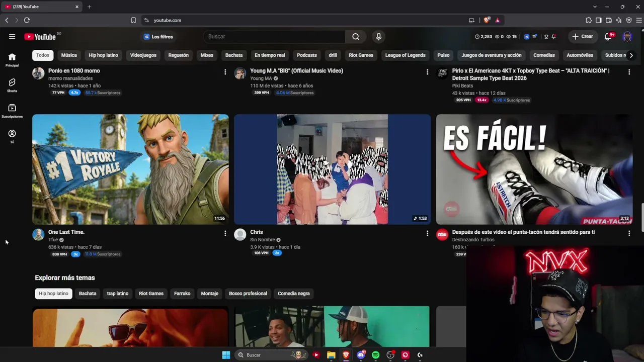Open the browser extensions puzzle icon
Viewport: 644px width, 362px height.
coord(589,20)
